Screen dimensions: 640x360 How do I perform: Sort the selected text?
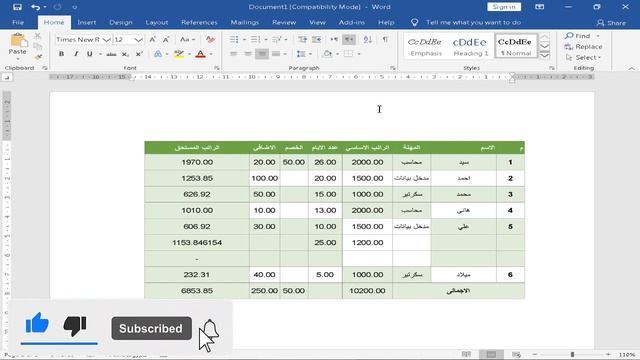[x=367, y=40]
